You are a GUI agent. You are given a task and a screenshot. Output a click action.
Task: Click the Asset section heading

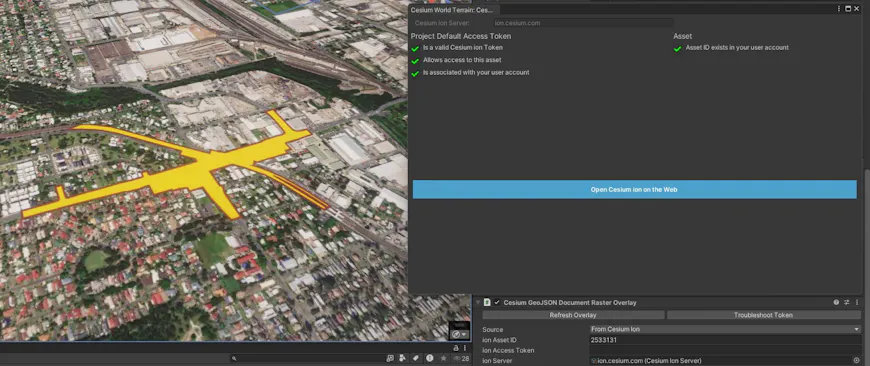tap(682, 36)
